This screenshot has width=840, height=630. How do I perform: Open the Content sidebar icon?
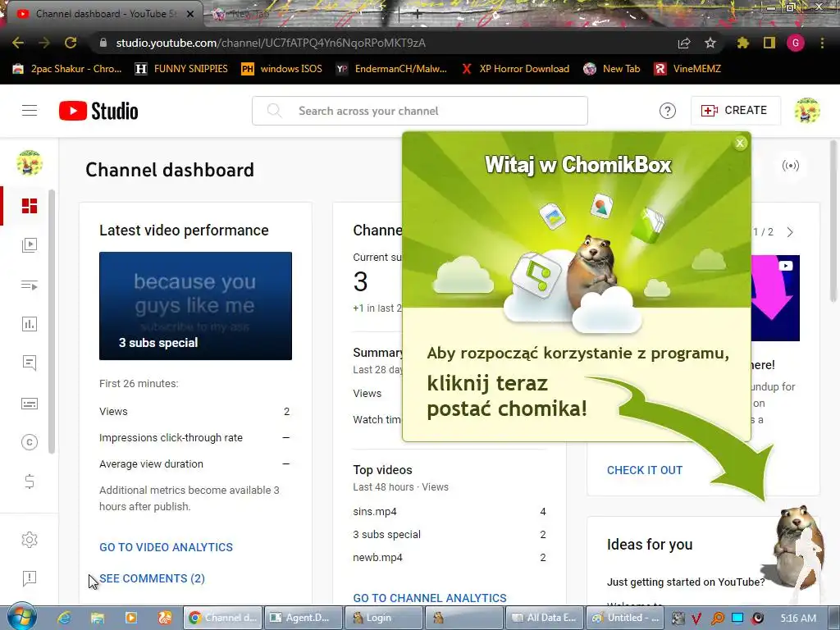point(30,245)
